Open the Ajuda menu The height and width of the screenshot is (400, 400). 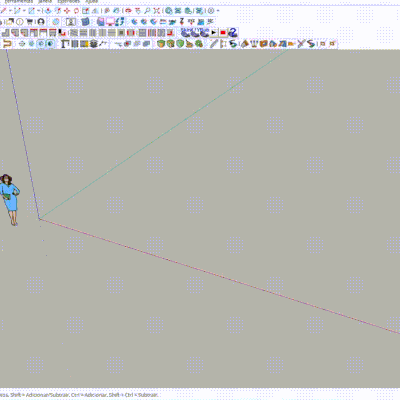pyautogui.click(x=91, y=1)
